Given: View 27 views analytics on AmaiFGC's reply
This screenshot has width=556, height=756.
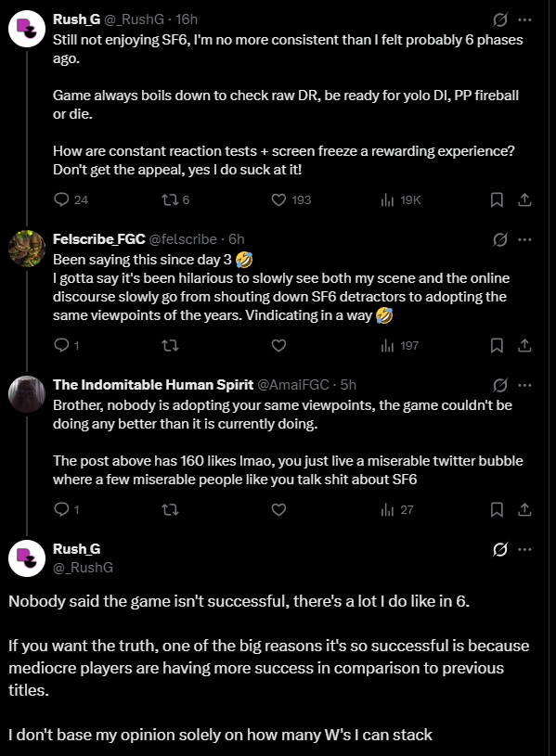Looking at the screenshot, I should (x=396, y=509).
